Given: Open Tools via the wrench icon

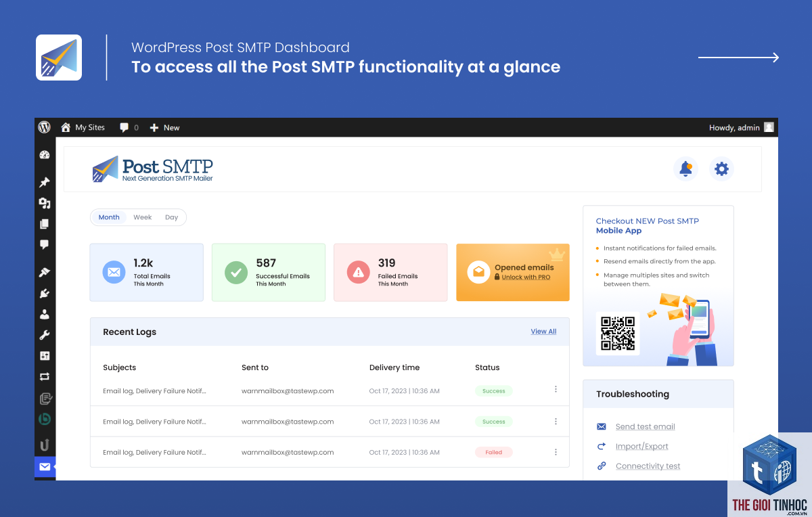Looking at the screenshot, I should pyautogui.click(x=45, y=335).
